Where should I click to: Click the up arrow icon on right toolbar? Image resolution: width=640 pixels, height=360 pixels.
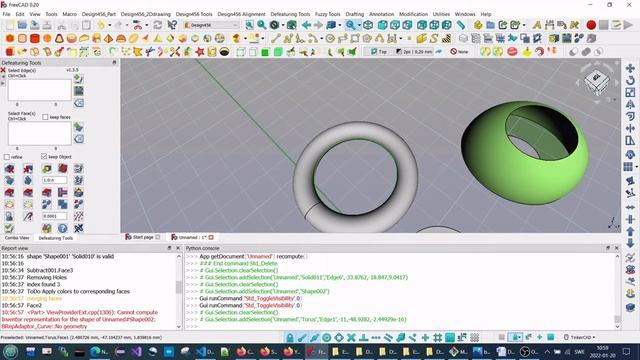coord(630,231)
